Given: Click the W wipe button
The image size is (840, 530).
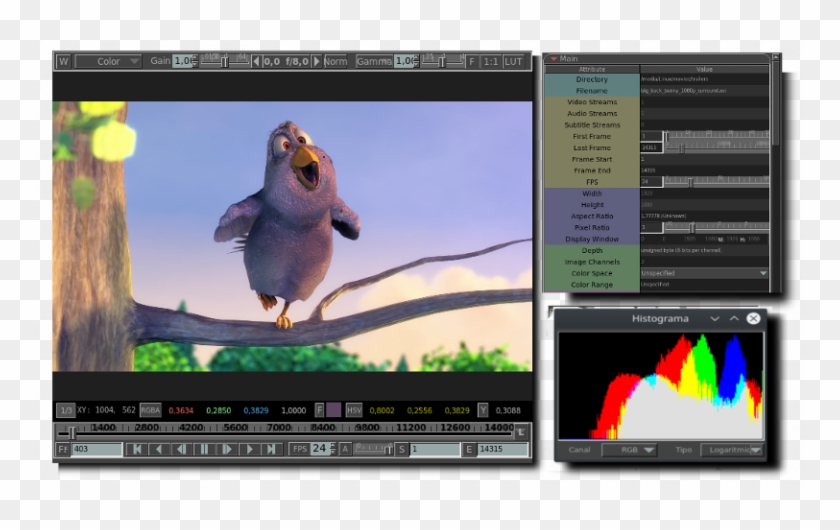Looking at the screenshot, I should pos(63,62).
